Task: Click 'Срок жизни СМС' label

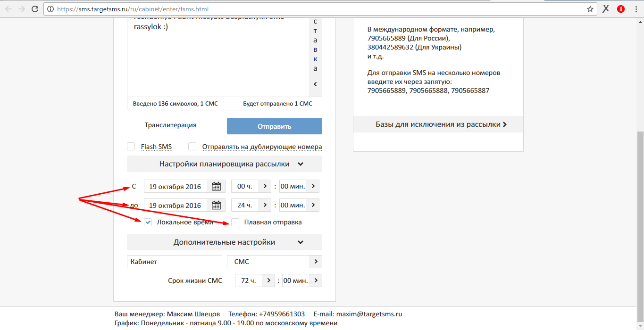Action: (x=195, y=280)
